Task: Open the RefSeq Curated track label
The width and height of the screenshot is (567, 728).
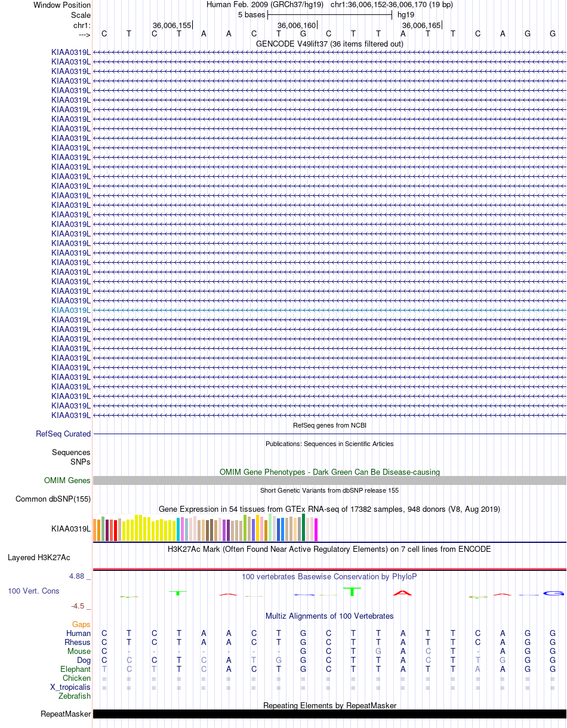Action: [x=63, y=434]
